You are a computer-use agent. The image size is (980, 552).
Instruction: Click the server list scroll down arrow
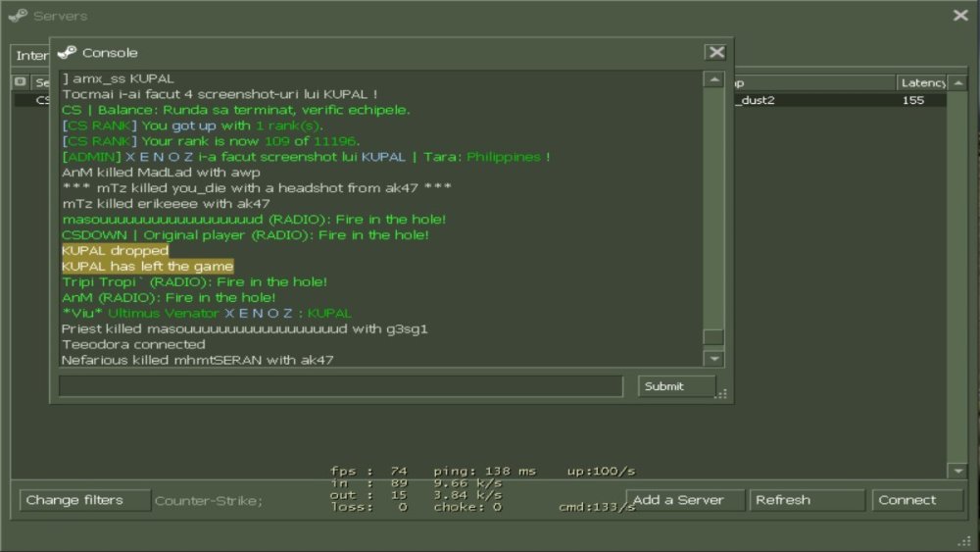[958, 471]
